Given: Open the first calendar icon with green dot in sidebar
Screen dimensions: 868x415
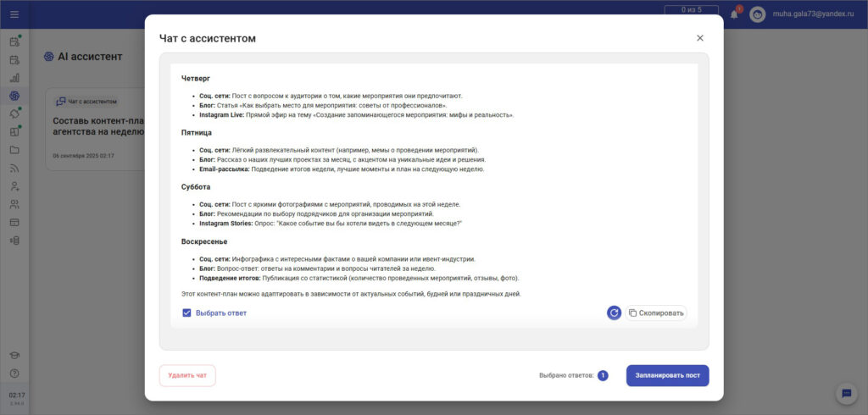Looking at the screenshot, I should click(x=14, y=41).
